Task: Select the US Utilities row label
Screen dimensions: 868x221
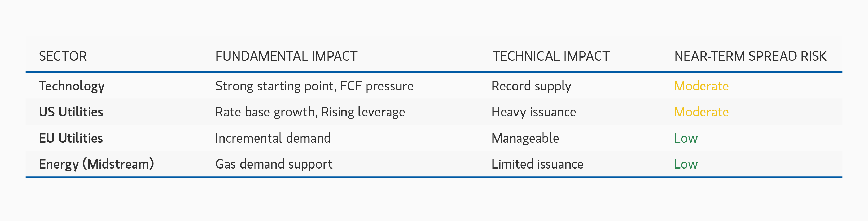Action: click(71, 112)
